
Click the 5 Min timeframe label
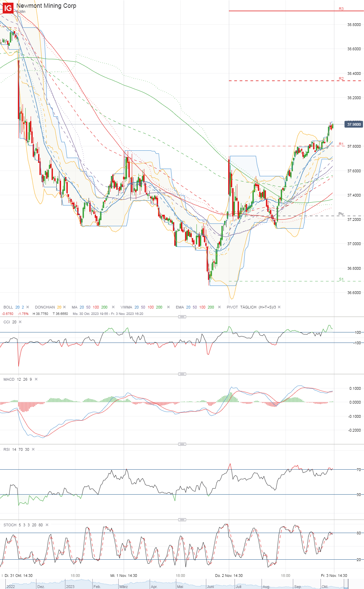click(x=21, y=12)
